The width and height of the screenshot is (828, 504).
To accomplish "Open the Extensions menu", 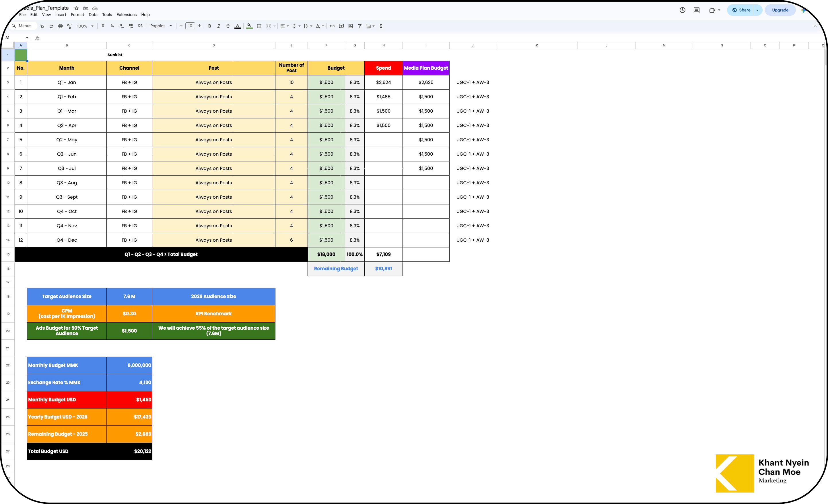I will 126,15.
